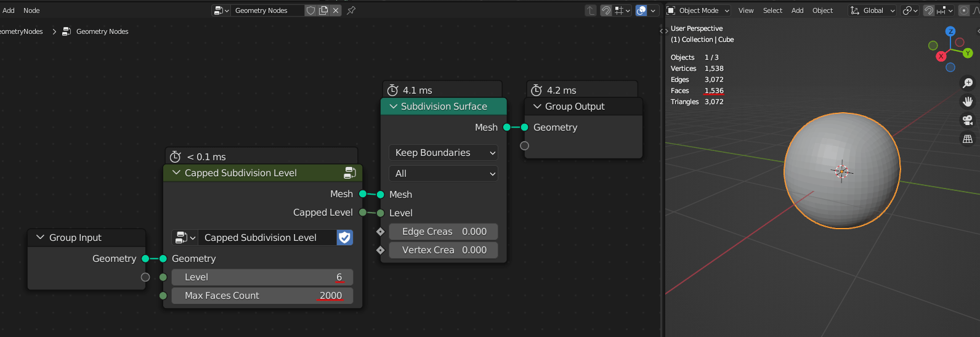Open Keep Boundaries dropdown in Subdivision Surface
980x337 pixels.
(443, 153)
